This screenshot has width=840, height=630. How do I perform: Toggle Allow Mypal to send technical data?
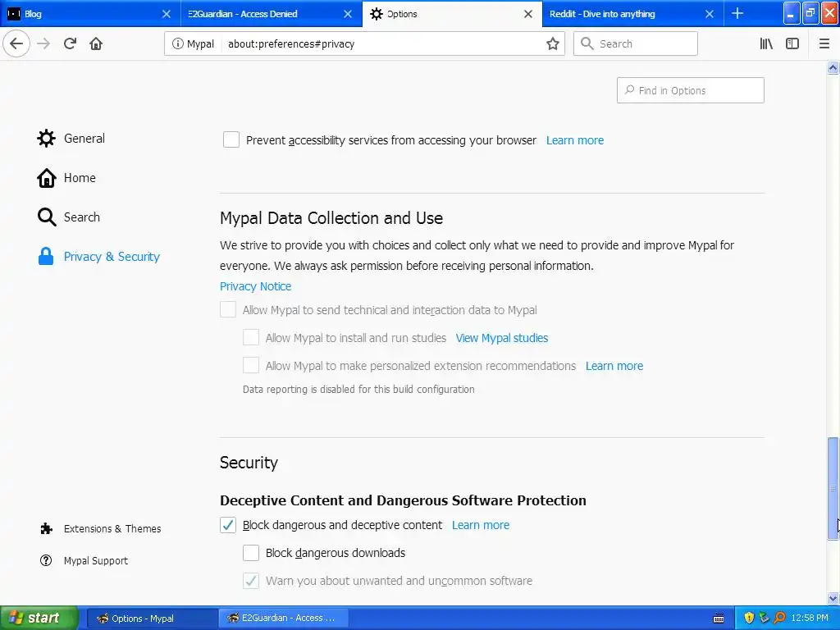pos(228,309)
